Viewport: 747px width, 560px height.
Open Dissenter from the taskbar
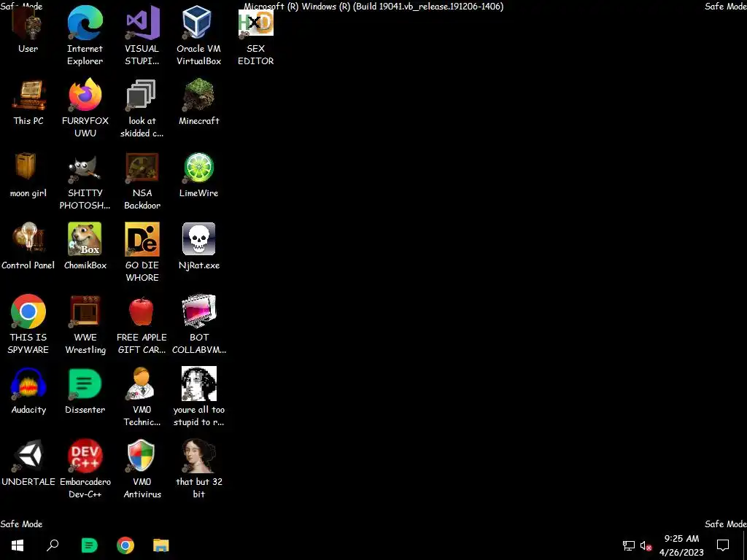(89, 545)
